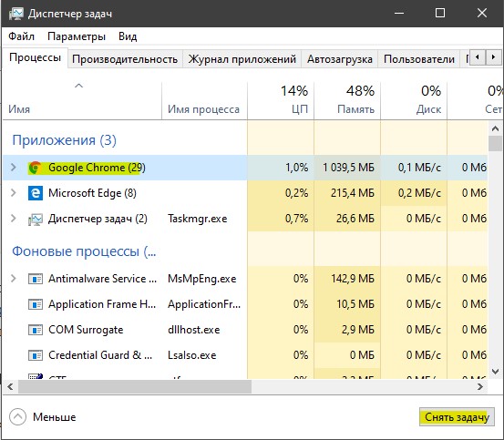Open the Файл menu
This screenshot has height=440, width=504.
coord(21,36)
